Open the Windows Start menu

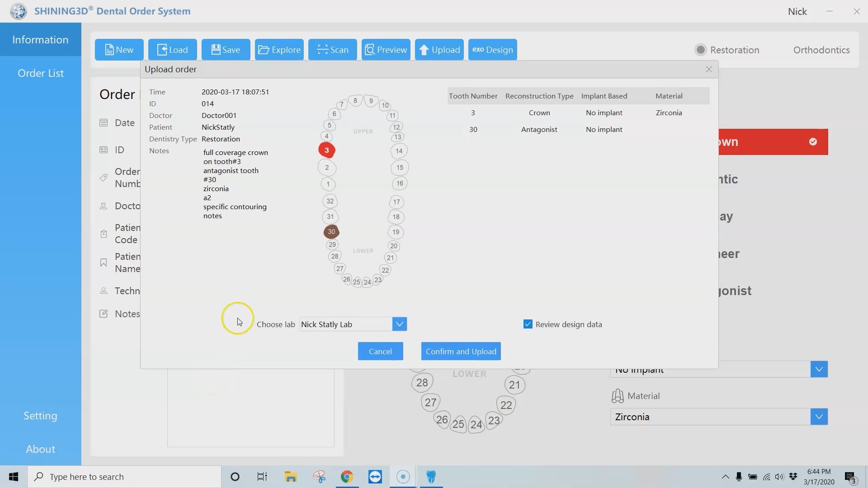(14, 477)
